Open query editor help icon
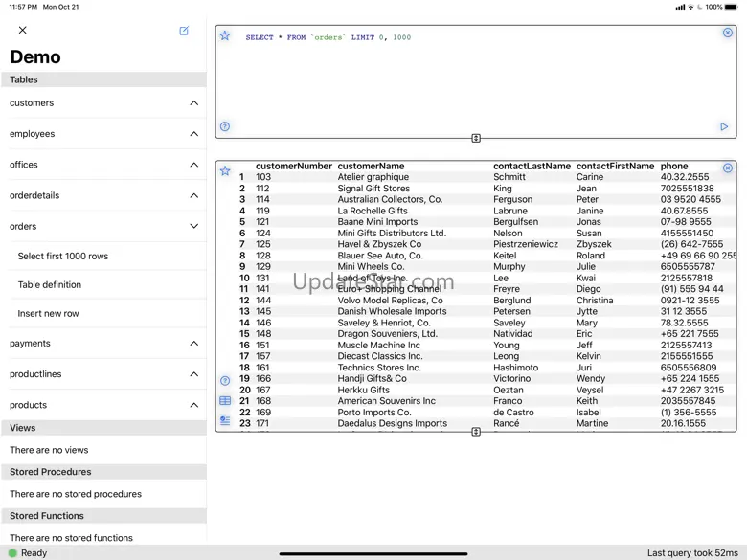Viewport: 747px width, 560px height. 225,126
